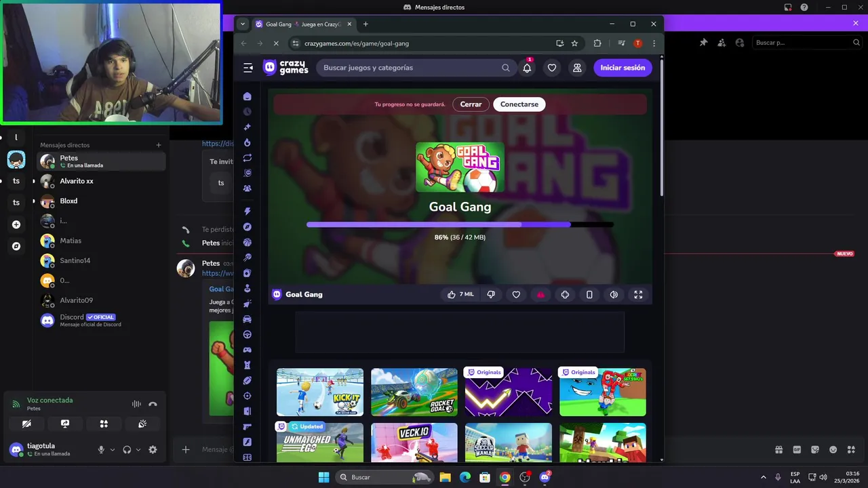Click the CrazyGames page scrollbar

coord(661,129)
